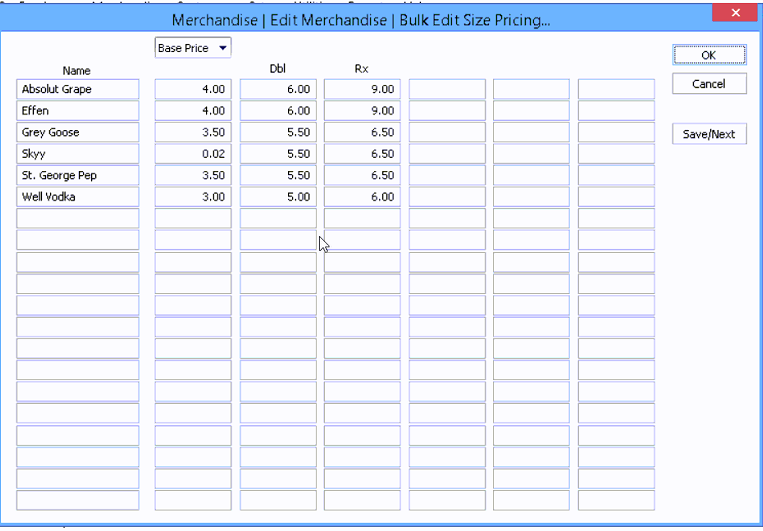Edit St. George Pep Rx price 6.50

[x=363, y=175]
